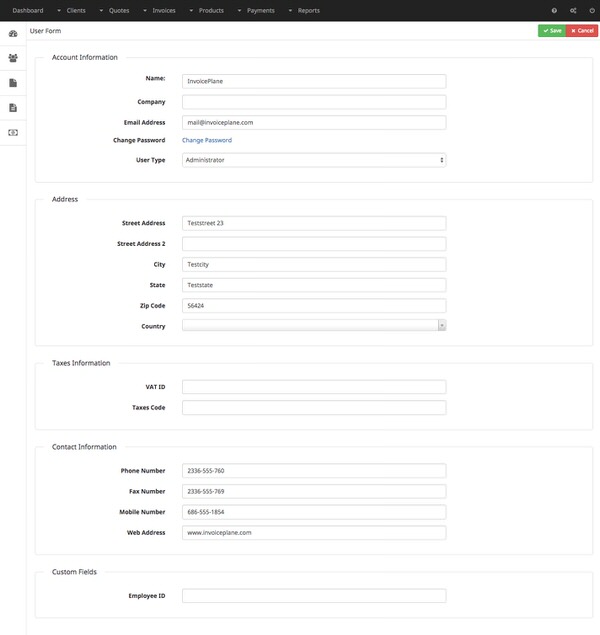Focus the Street Address 2 field
This screenshot has height=635, width=600.
[x=314, y=244]
